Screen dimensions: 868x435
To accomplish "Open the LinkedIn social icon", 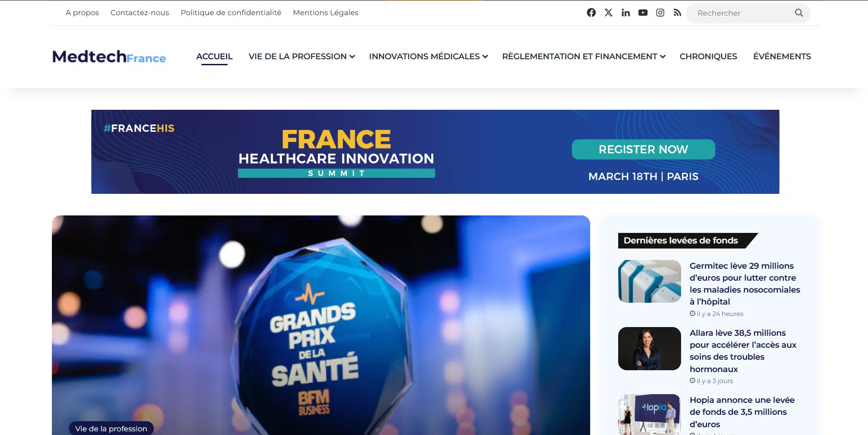I will click(x=626, y=13).
